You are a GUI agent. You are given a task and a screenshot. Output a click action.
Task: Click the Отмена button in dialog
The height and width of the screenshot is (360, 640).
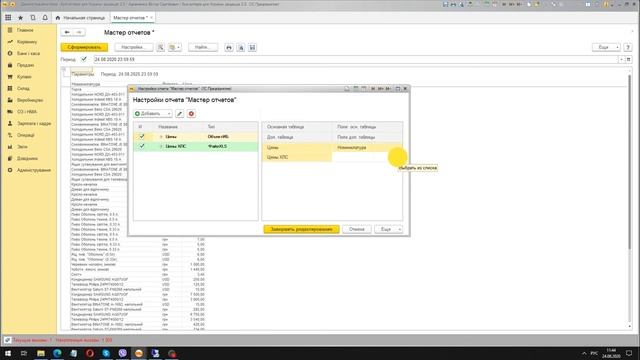coord(356,229)
